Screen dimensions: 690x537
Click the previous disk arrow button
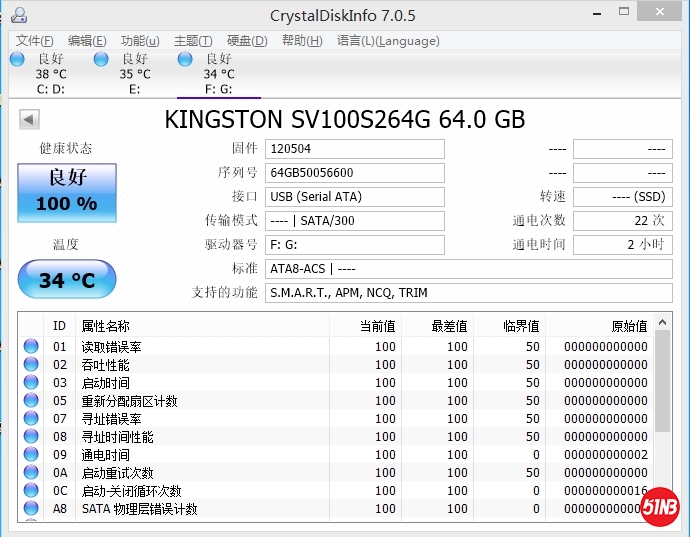pyautogui.click(x=29, y=120)
